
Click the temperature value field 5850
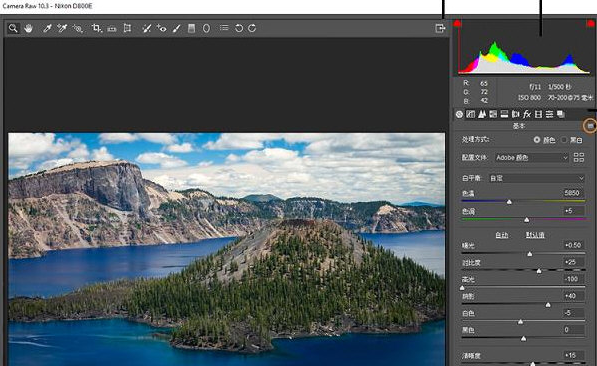(x=573, y=193)
